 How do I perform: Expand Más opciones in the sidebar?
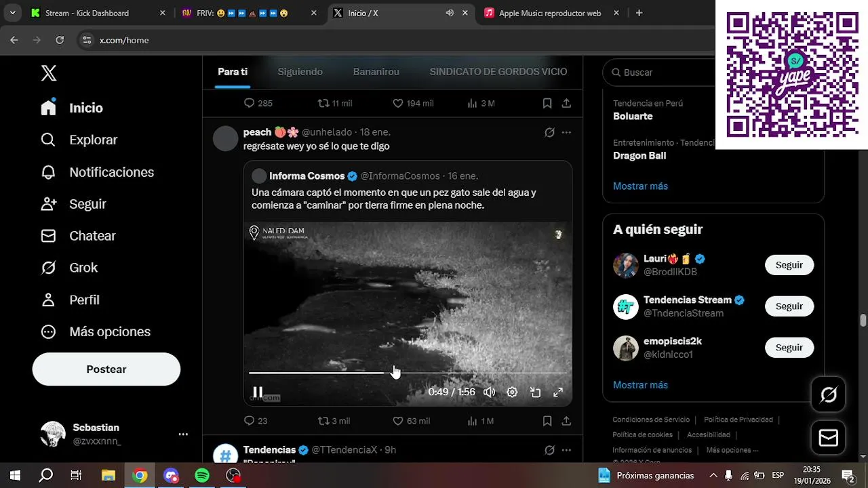96,331
